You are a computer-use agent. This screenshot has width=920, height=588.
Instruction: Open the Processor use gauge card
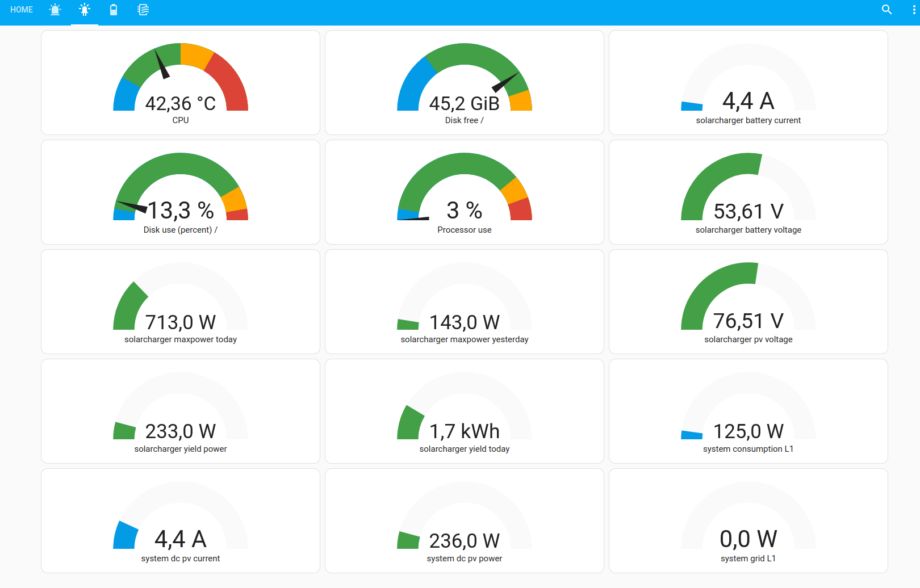point(465,192)
